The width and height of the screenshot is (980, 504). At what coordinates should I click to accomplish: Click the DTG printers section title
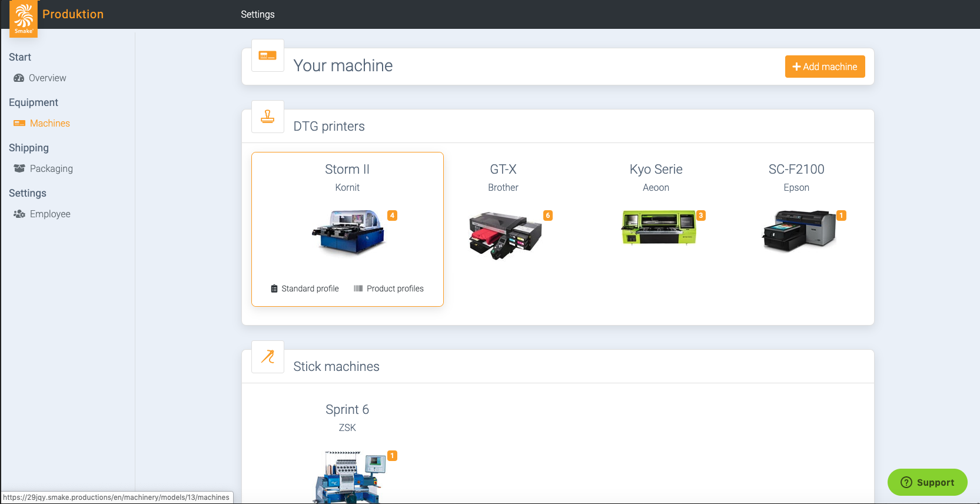pos(329,126)
